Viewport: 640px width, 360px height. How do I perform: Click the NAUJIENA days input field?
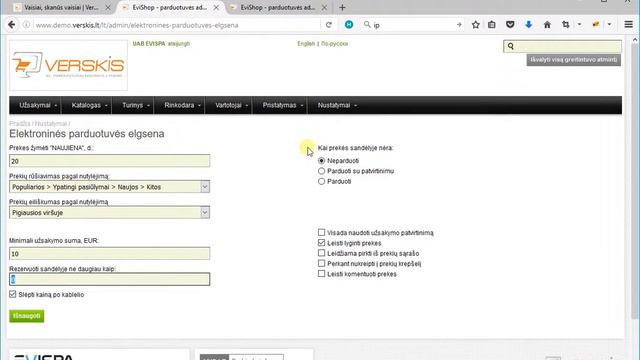[109, 161]
